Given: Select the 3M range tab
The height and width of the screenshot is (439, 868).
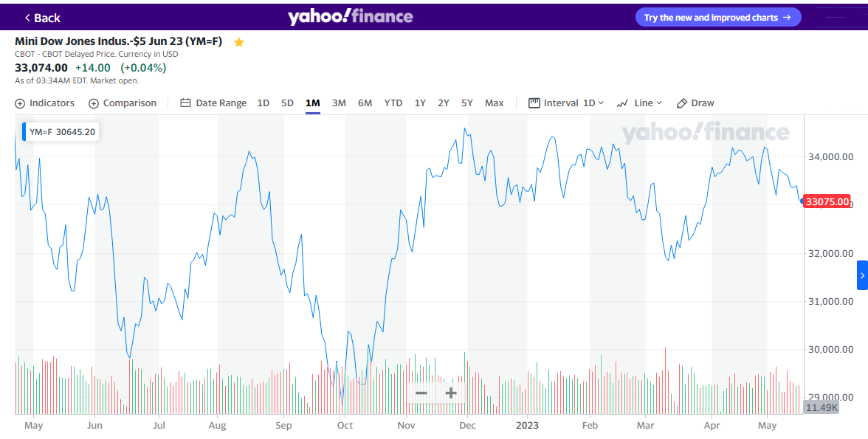Looking at the screenshot, I should [x=339, y=103].
